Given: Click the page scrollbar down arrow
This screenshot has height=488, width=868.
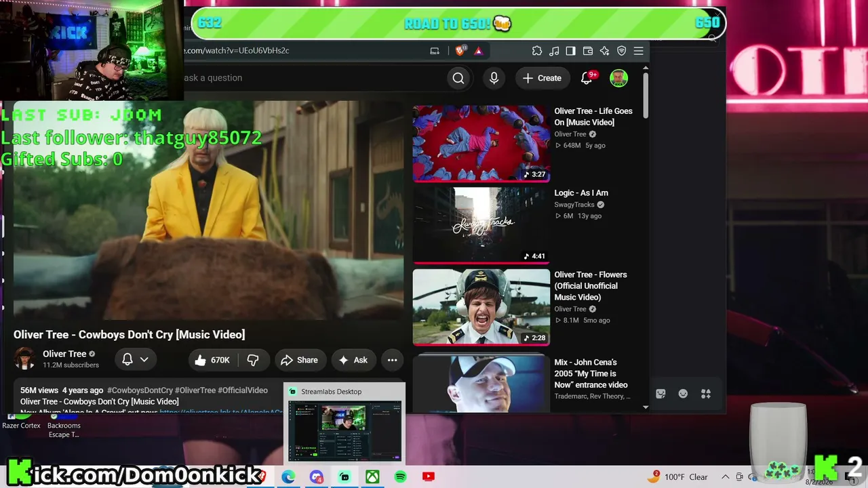Looking at the screenshot, I should coord(645,407).
